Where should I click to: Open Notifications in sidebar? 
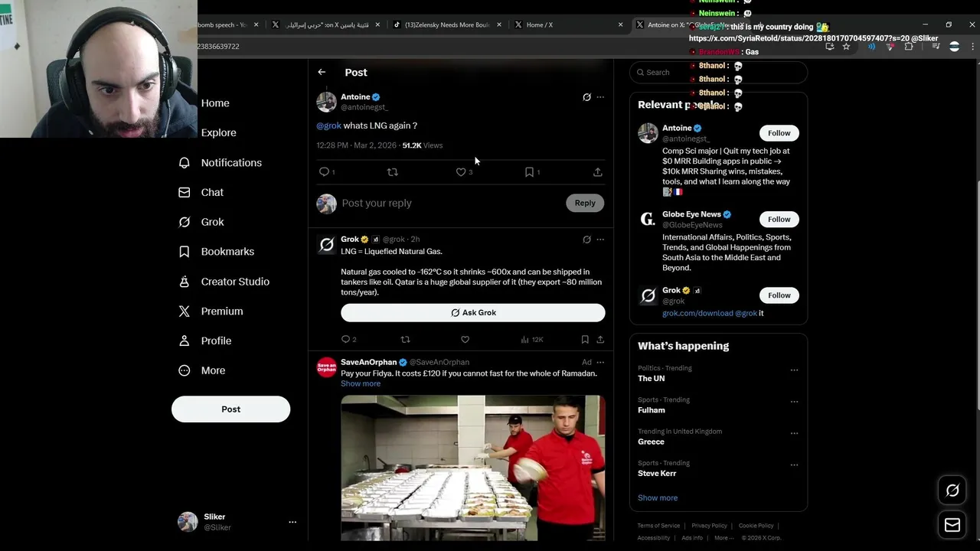pyautogui.click(x=220, y=163)
